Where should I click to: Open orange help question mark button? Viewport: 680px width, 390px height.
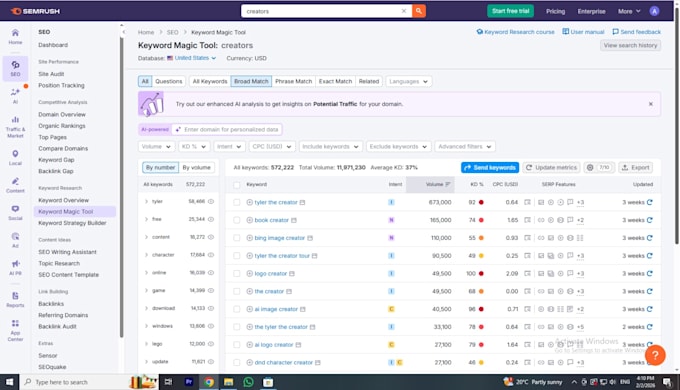click(x=655, y=355)
